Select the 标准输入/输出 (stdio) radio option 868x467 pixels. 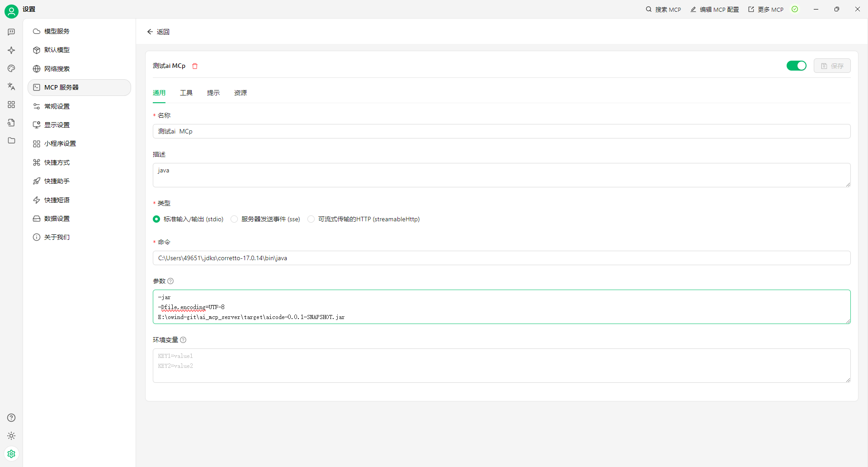click(156, 219)
